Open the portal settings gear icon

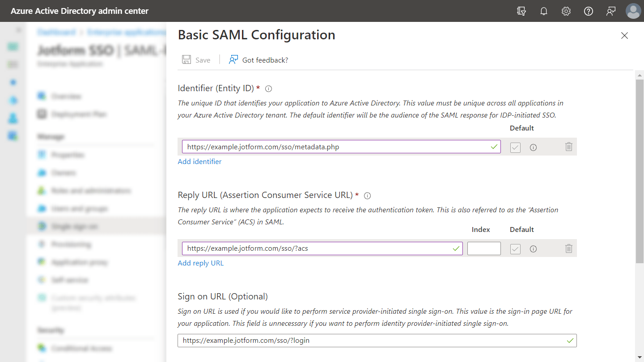[566, 11]
